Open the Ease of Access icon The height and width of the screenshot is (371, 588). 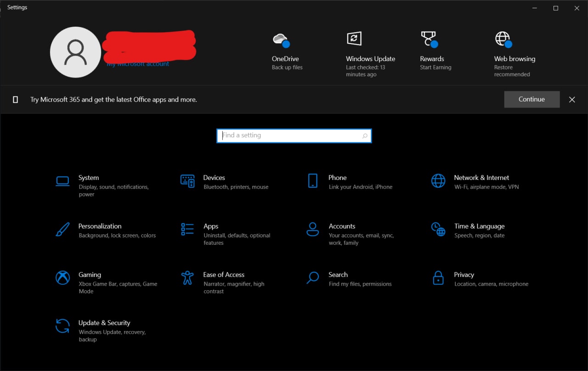tap(187, 277)
